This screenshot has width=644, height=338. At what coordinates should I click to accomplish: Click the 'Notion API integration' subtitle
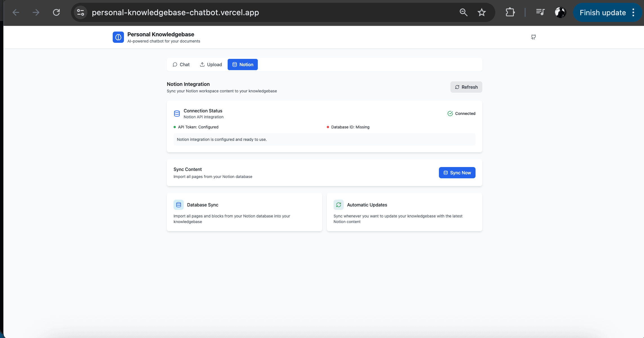pyautogui.click(x=203, y=117)
